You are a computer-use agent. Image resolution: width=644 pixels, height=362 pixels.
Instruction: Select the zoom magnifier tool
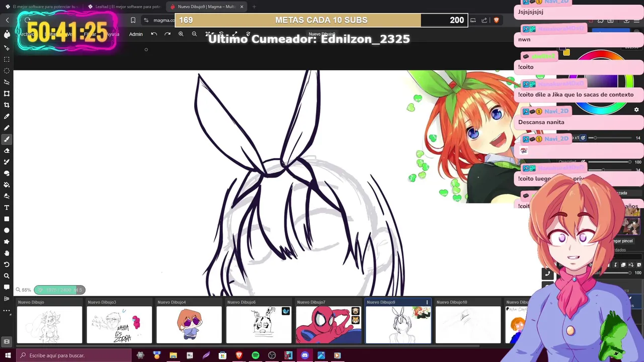(7, 276)
